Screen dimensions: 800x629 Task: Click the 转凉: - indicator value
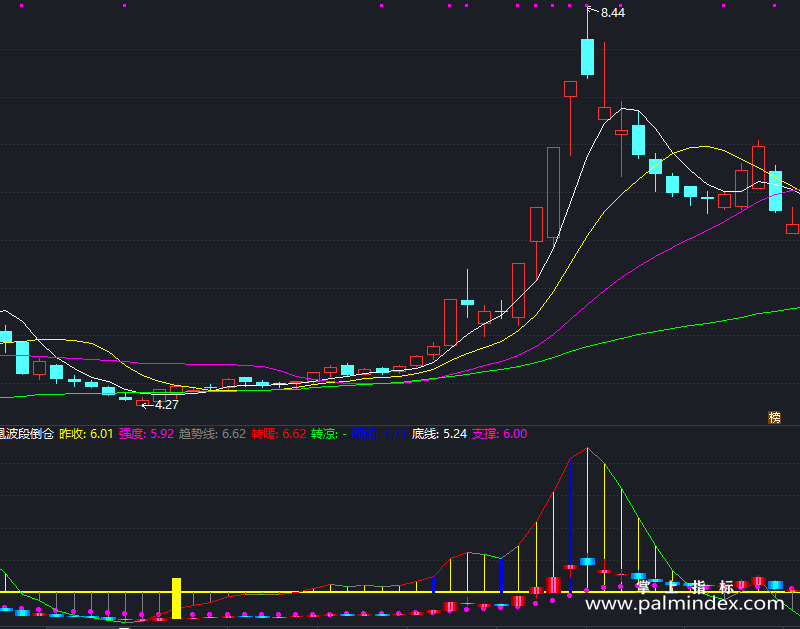(x=329, y=434)
